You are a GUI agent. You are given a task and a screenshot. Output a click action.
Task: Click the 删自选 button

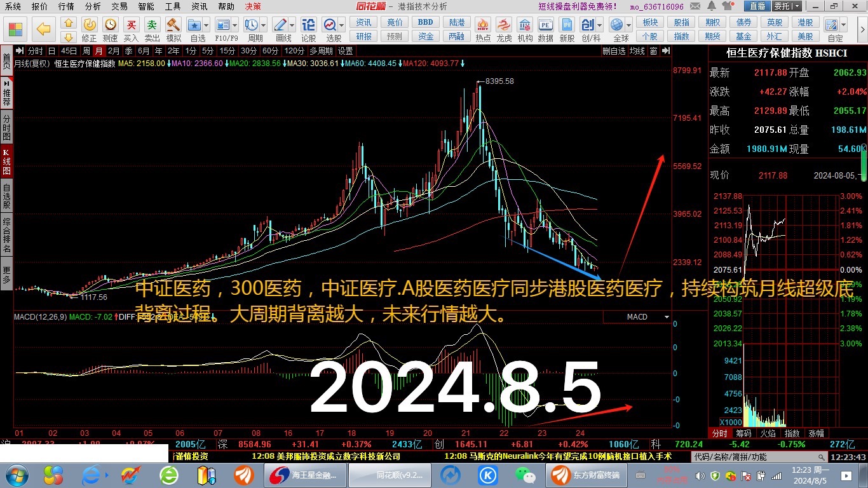614,51
